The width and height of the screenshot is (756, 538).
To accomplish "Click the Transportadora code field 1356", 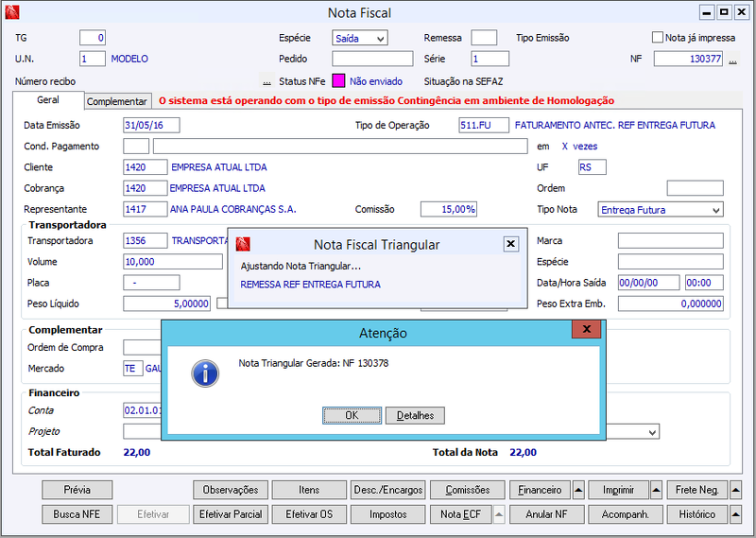I will (146, 240).
